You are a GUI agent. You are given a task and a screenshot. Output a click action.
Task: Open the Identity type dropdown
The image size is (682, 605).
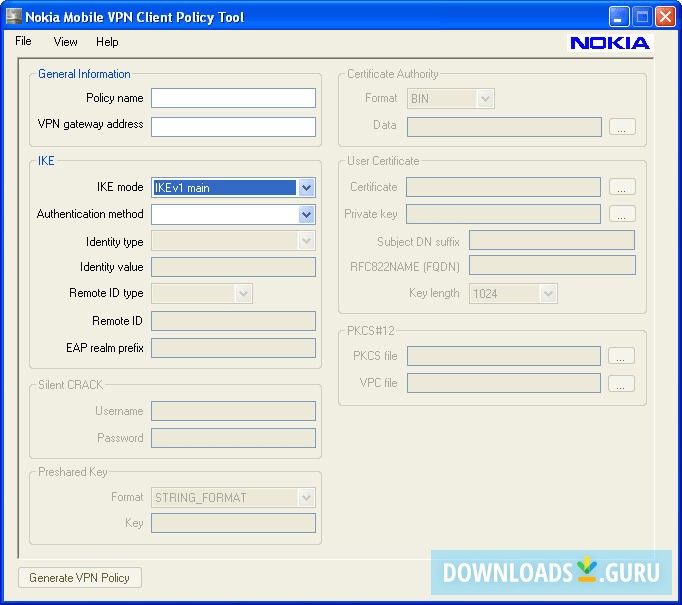click(306, 241)
